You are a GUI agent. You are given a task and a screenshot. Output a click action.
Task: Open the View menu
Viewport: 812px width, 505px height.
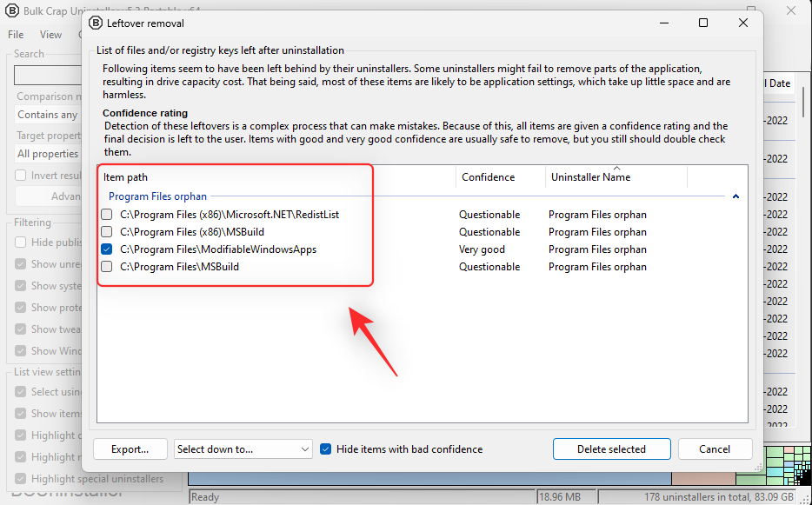(x=50, y=34)
